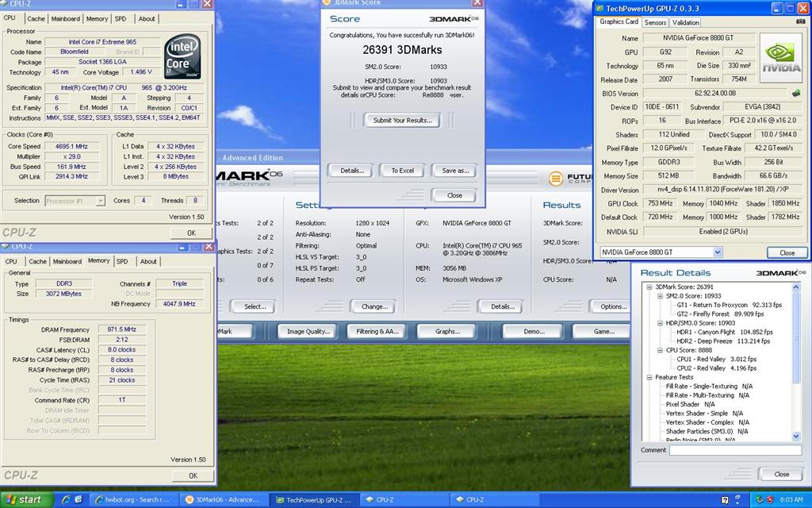Open About tab in bottom CPU-Z window
The image size is (812, 508).
[148, 262]
